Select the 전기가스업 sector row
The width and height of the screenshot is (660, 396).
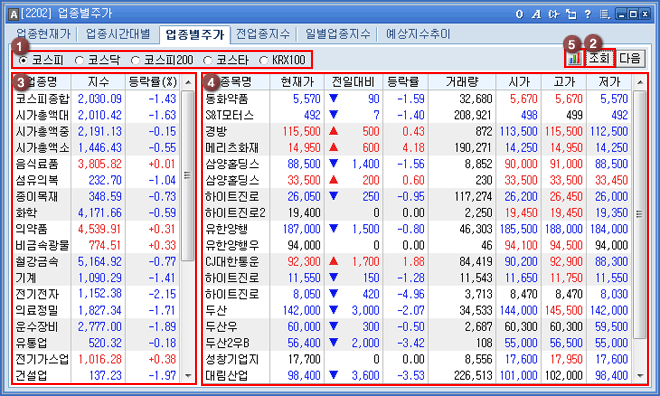[x=97, y=359]
